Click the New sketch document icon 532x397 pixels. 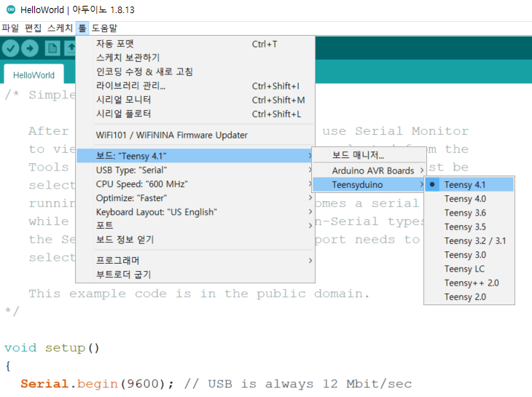coord(52,49)
